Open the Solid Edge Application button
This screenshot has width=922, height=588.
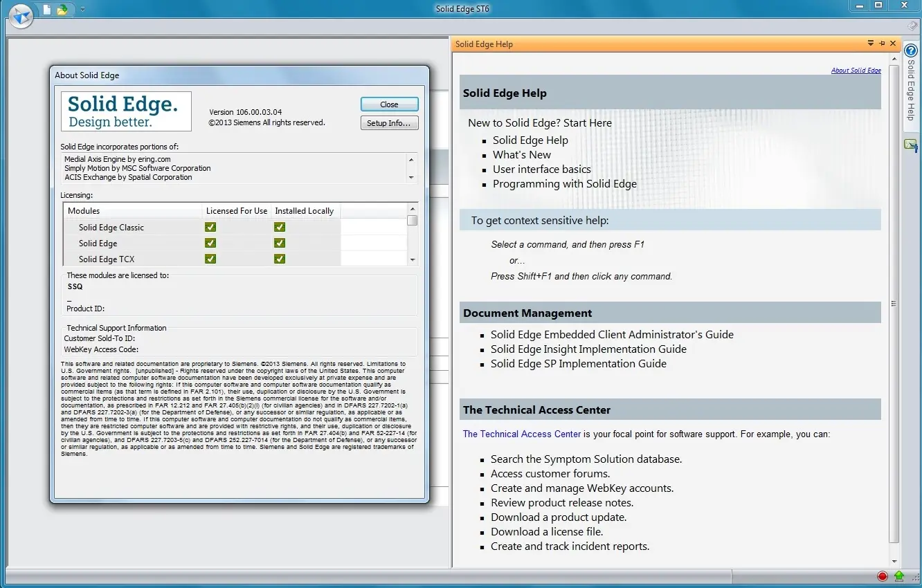pos(21,15)
